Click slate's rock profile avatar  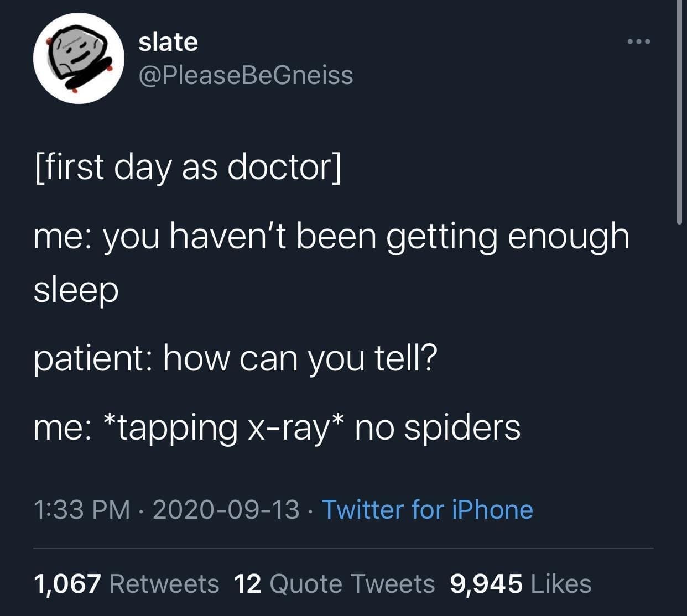click(79, 59)
